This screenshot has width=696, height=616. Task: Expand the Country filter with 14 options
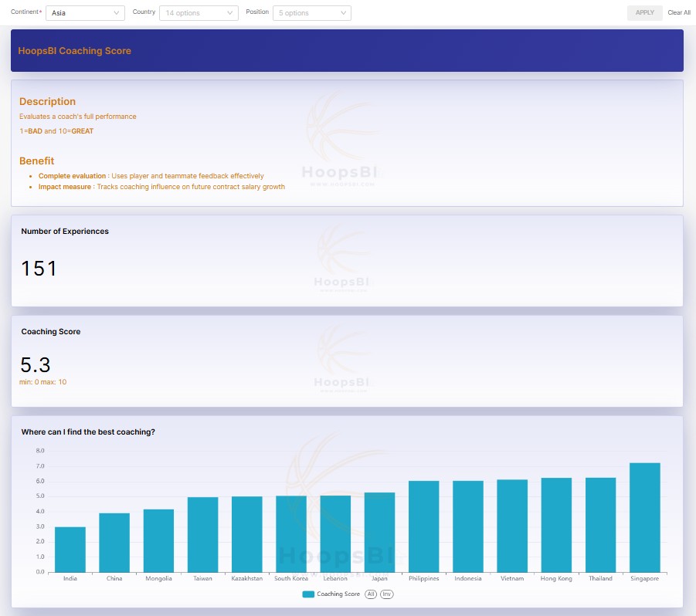pyautogui.click(x=198, y=13)
